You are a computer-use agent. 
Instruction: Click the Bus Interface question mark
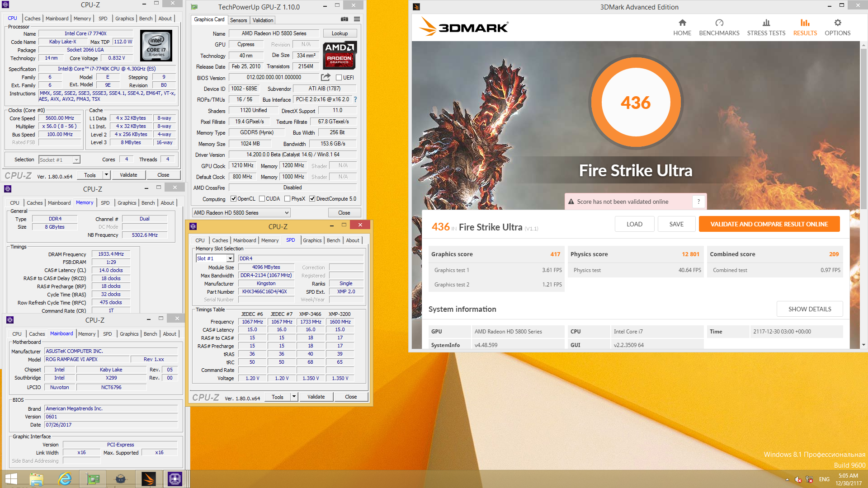[355, 99]
